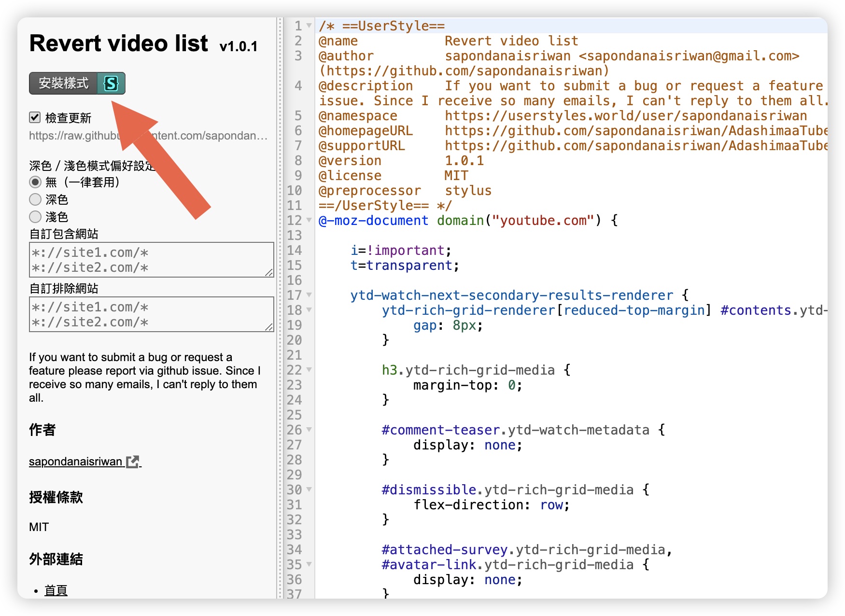Screen dimensions: 845x616
Task: Click the 't=transparent;' code line
Action: tap(405, 266)
